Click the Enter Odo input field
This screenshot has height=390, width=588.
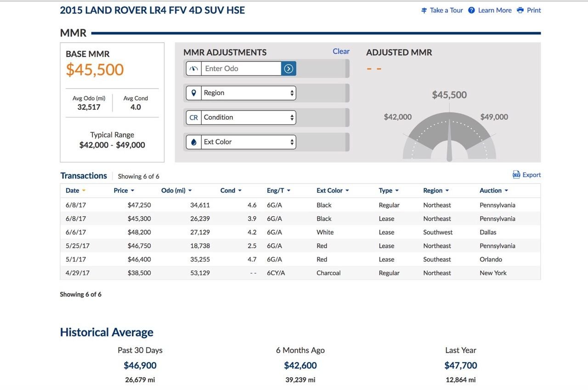click(241, 68)
